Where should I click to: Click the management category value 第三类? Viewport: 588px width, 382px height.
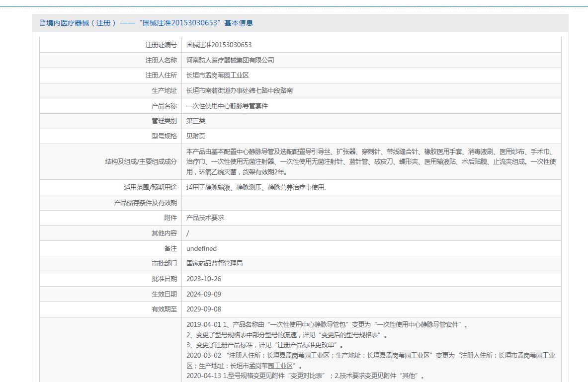click(196, 121)
